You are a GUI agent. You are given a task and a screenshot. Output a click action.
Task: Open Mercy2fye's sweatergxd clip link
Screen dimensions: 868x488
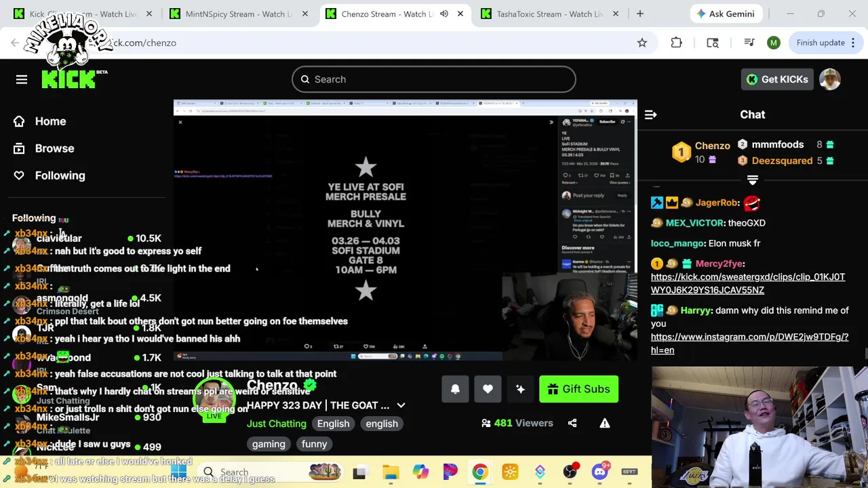pos(748,283)
